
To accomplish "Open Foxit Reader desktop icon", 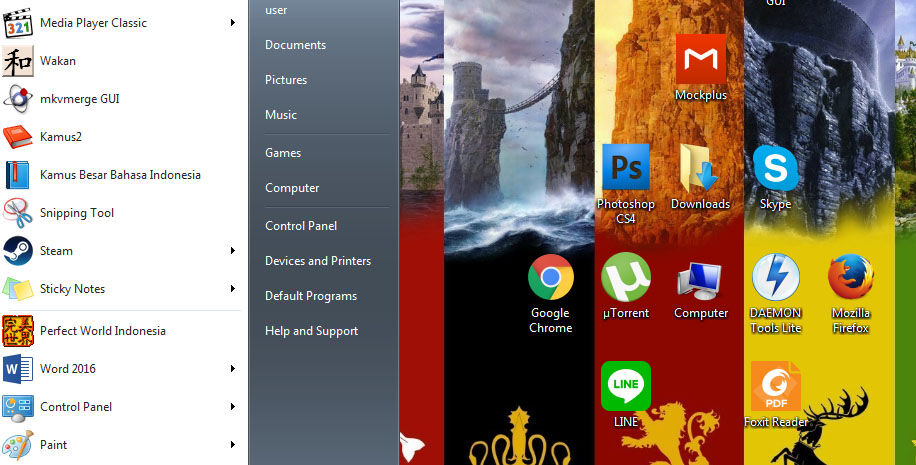I will pos(775,386).
